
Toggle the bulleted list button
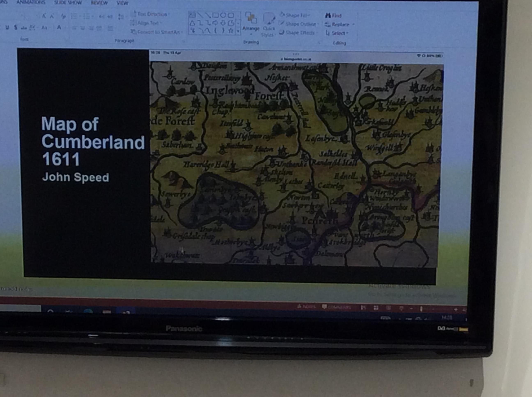point(74,17)
